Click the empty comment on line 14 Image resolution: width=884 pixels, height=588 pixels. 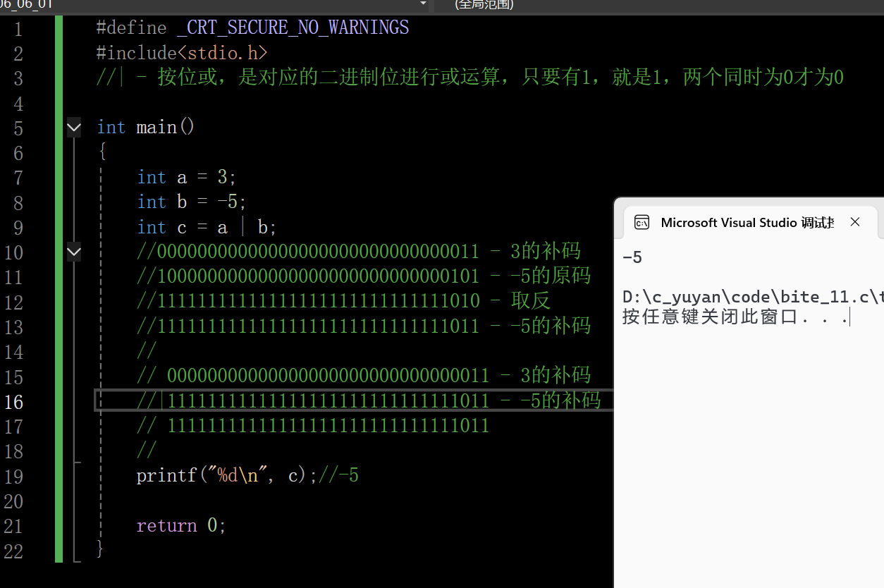(x=147, y=351)
